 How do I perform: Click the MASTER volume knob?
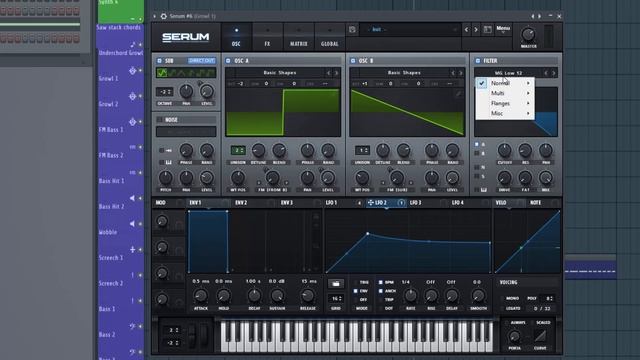pos(528,35)
